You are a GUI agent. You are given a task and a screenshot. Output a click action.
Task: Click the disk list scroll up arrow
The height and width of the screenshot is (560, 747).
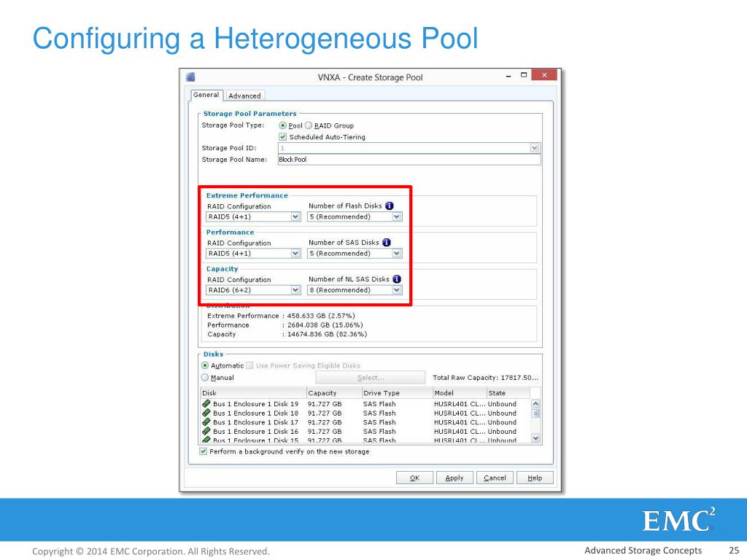point(535,404)
